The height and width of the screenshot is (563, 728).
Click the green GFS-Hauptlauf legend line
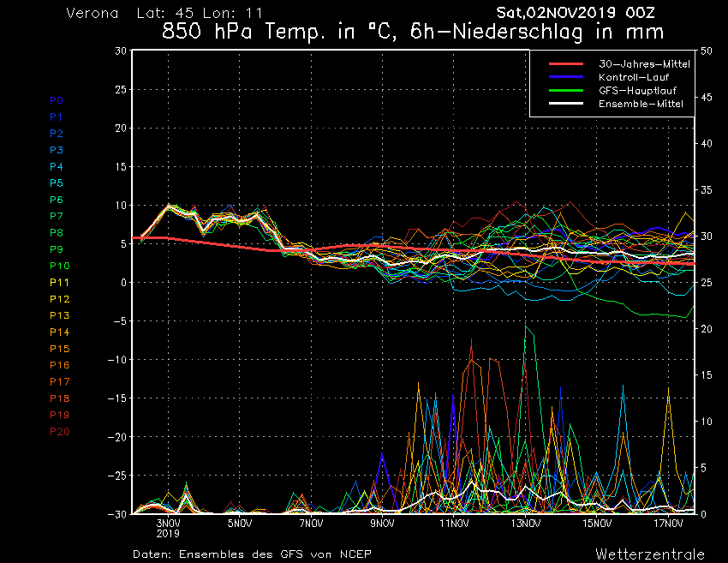(x=566, y=90)
